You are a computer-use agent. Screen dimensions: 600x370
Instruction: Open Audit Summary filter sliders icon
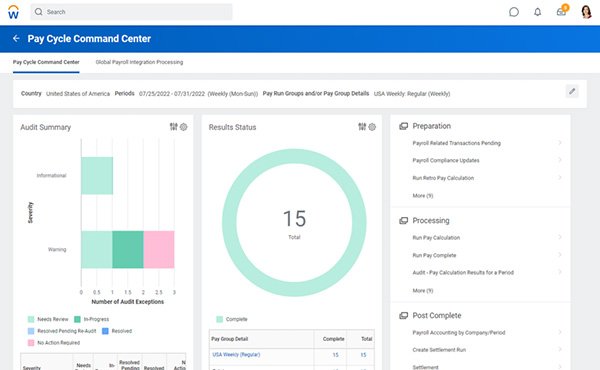pyautogui.click(x=174, y=127)
